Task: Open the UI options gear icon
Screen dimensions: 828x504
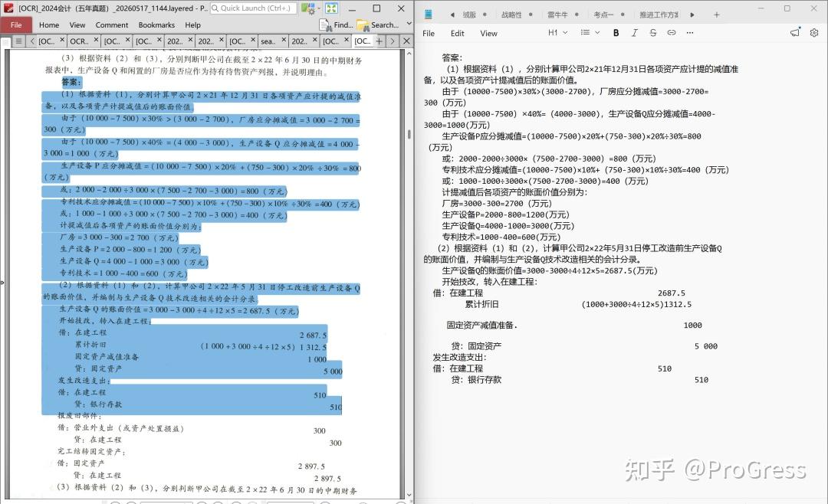Action: (x=308, y=8)
